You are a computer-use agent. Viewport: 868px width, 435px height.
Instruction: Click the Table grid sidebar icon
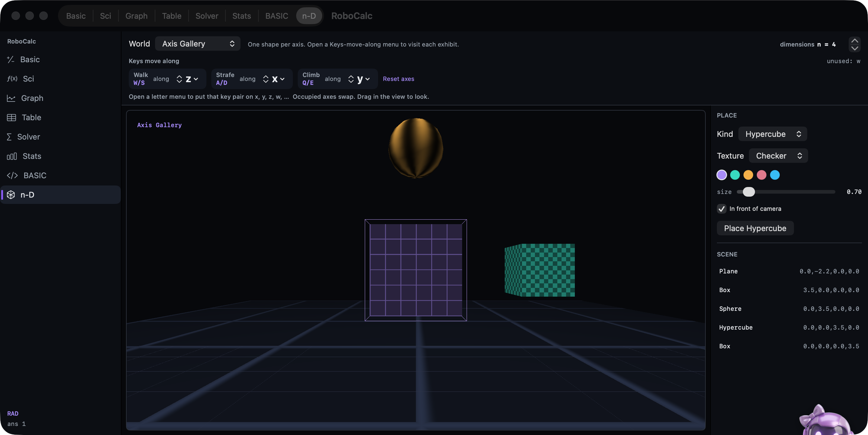pyautogui.click(x=11, y=118)
